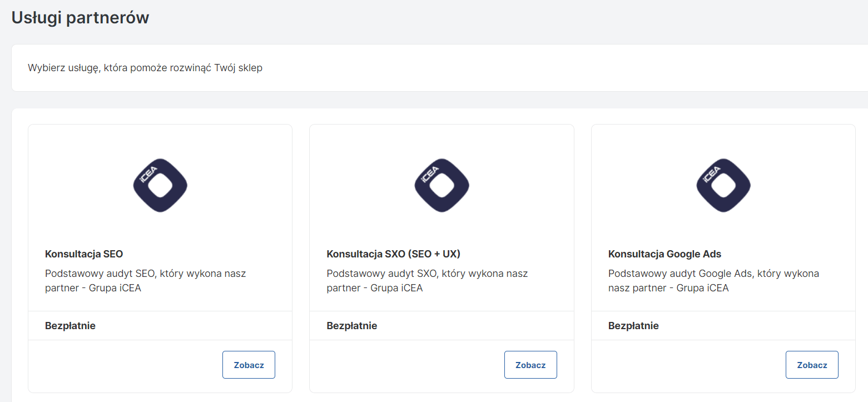Open the SEO consultation via its Zobacz button
Image resolution: width=868 pixels, height=402 pixels.
coord(249,365)
